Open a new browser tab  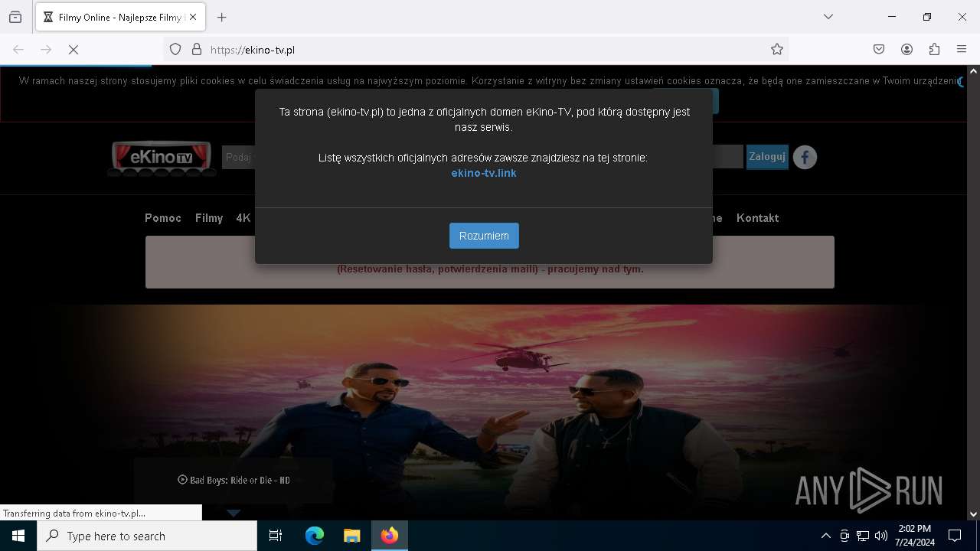pos(222,17)
